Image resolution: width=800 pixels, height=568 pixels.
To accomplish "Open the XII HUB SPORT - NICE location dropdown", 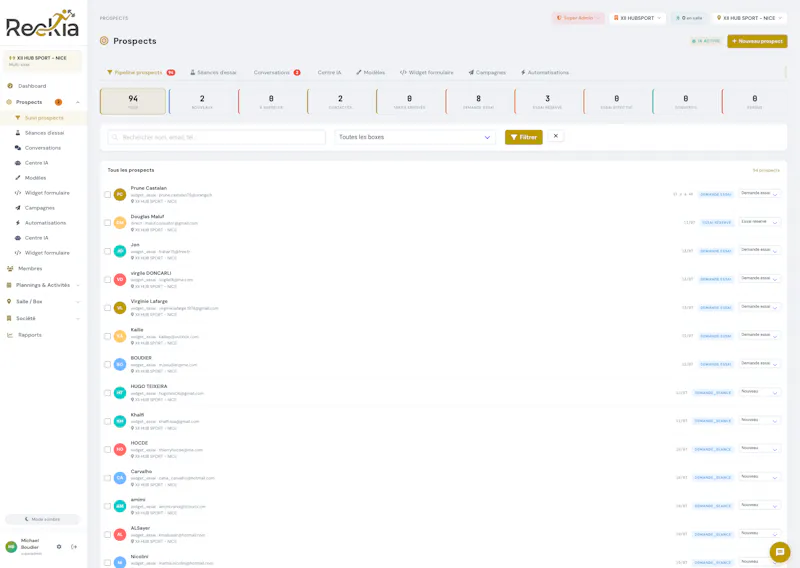I will point(749,18).
